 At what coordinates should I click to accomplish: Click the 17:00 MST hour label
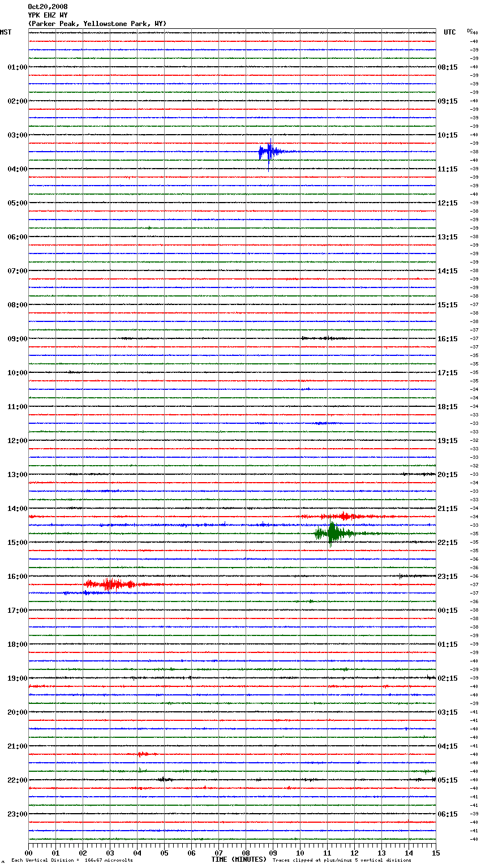coord(18,611)
